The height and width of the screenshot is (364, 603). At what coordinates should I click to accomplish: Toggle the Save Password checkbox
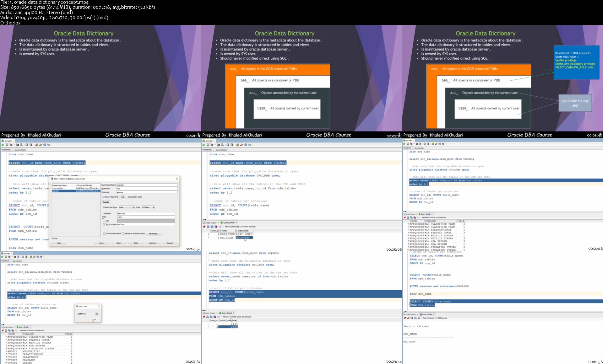(103, 197)
